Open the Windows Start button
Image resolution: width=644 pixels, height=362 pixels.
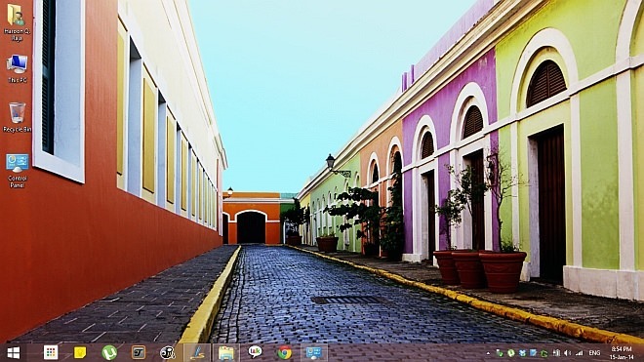point(13,352)
